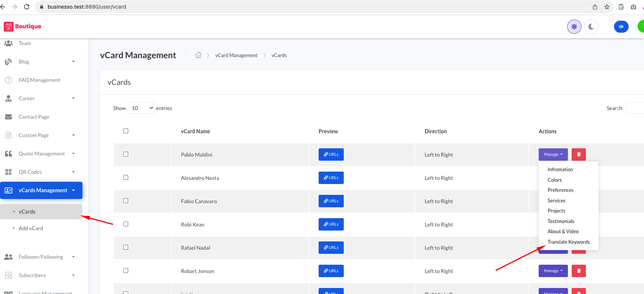Click the Follower/Following users icon
Viewport: 644px width, 294px height.
8,257
